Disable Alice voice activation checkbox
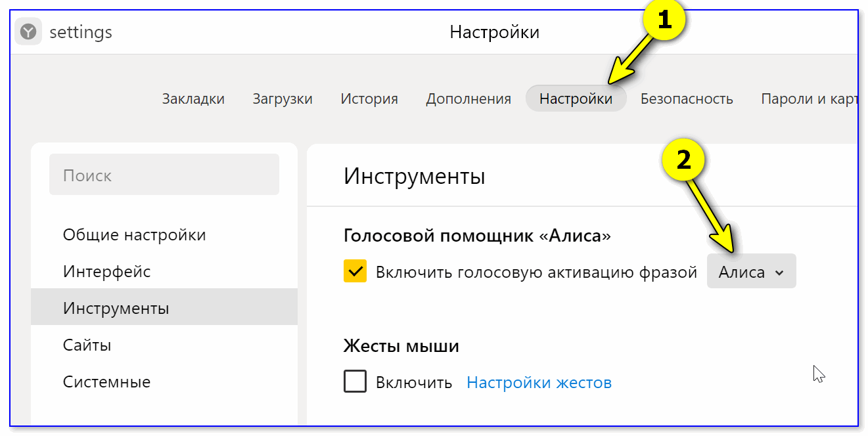Screen dimensions: 868x436 [x=355, y=271]
